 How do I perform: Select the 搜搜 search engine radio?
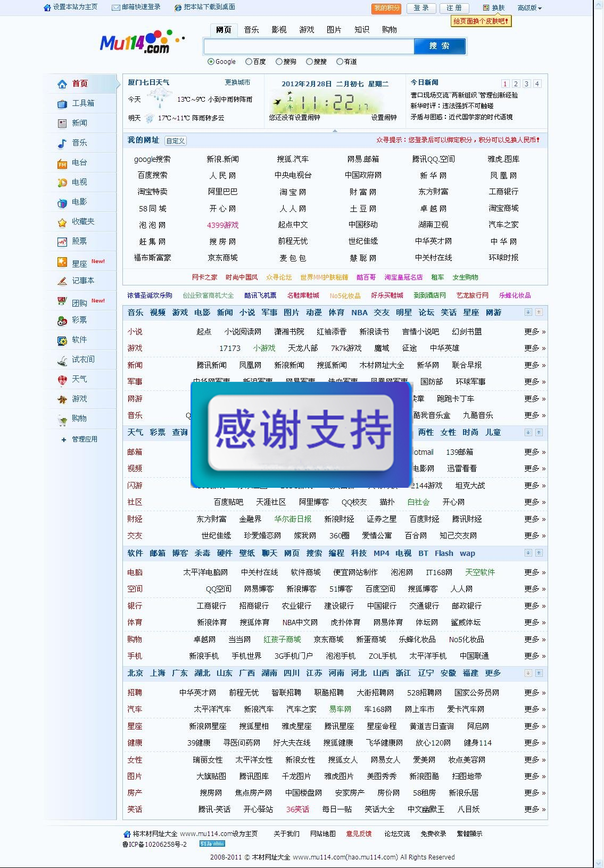309,62
